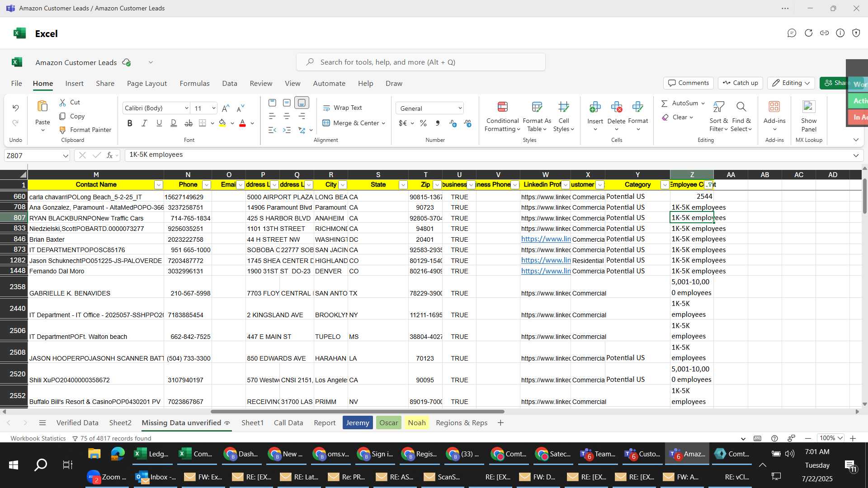Open the Cell Styles icon
The image size is (868, 488).
(x=563, y=107)
